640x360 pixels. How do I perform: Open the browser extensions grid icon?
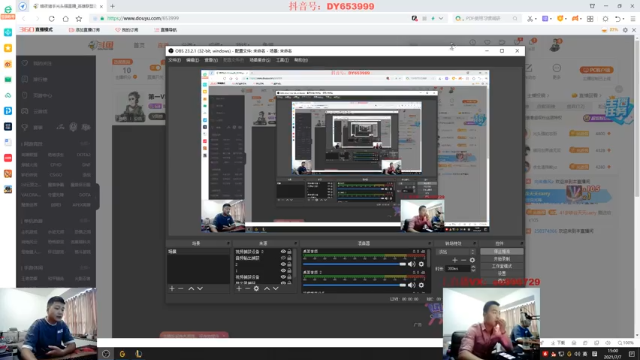(590, 18)
